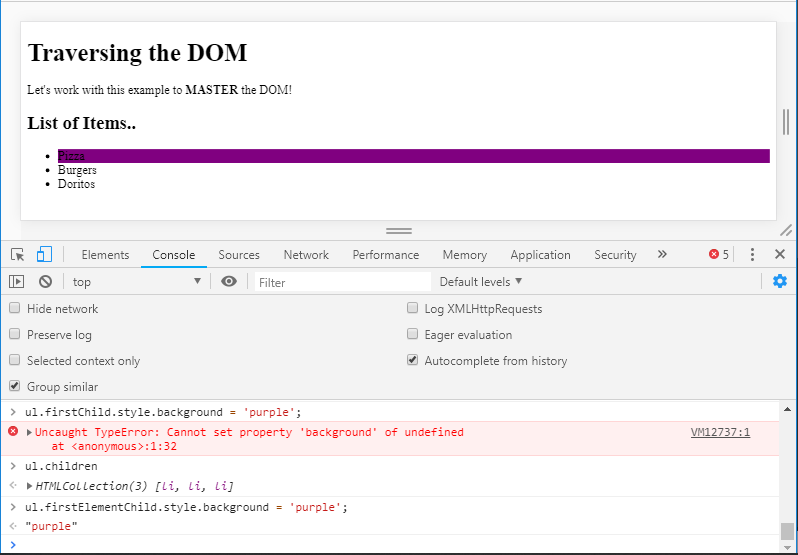Open DevTools three-dot customize menu

tap(752, 254)
